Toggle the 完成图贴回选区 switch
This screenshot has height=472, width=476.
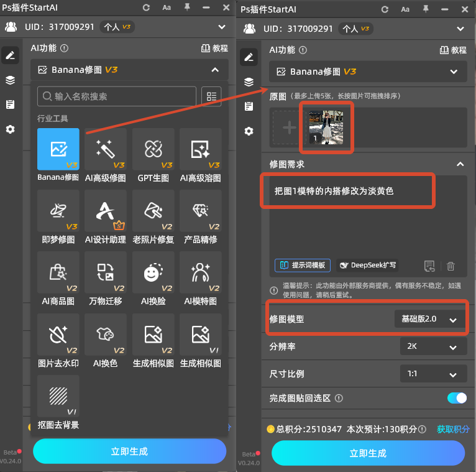[x=457, y=398]
